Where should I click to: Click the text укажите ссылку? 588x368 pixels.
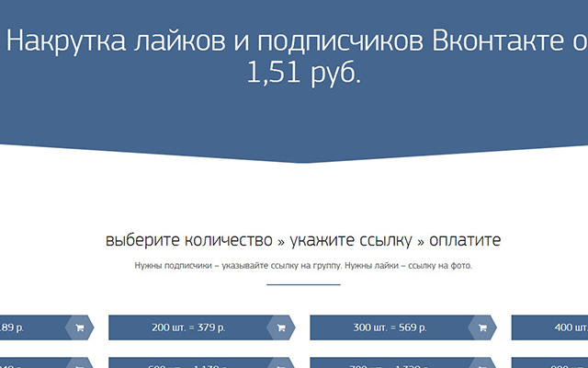[x=351, y=240]
